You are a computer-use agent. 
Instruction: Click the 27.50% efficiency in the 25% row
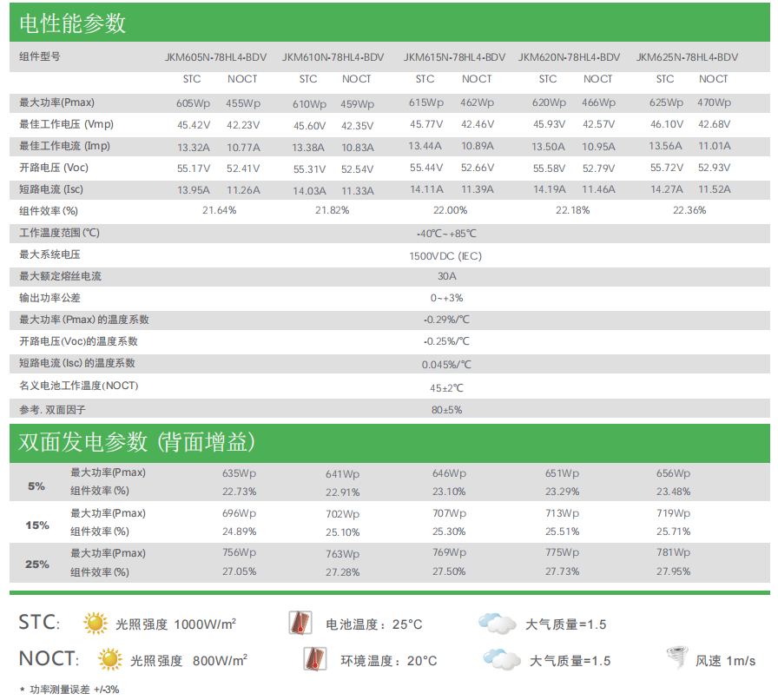449,572
